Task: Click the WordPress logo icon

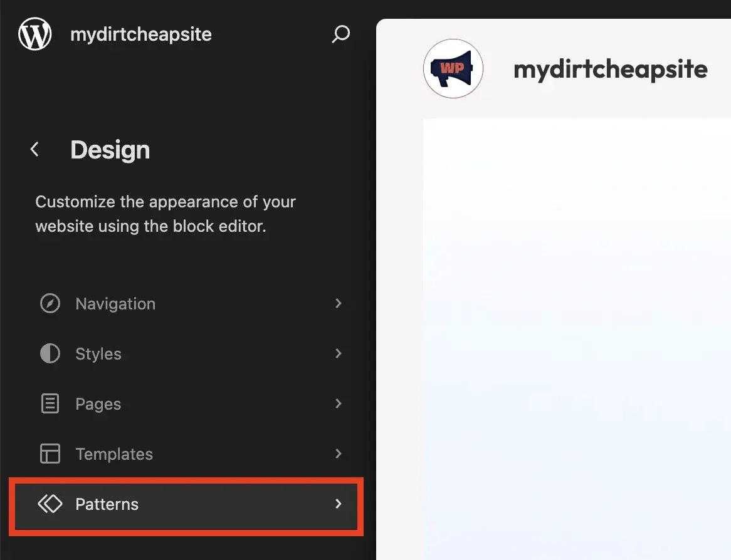Action: click(x=35, y=34)
